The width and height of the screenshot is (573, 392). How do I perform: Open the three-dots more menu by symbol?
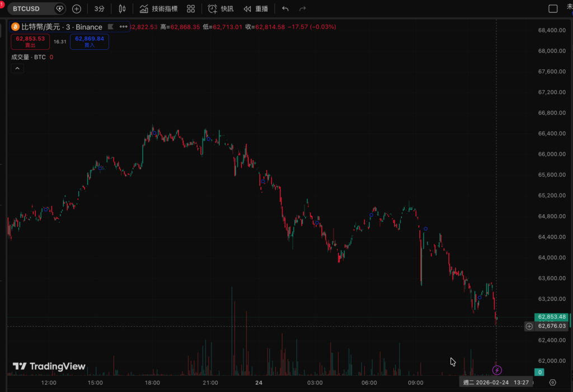pyautogui.click(x=123, y=27)
